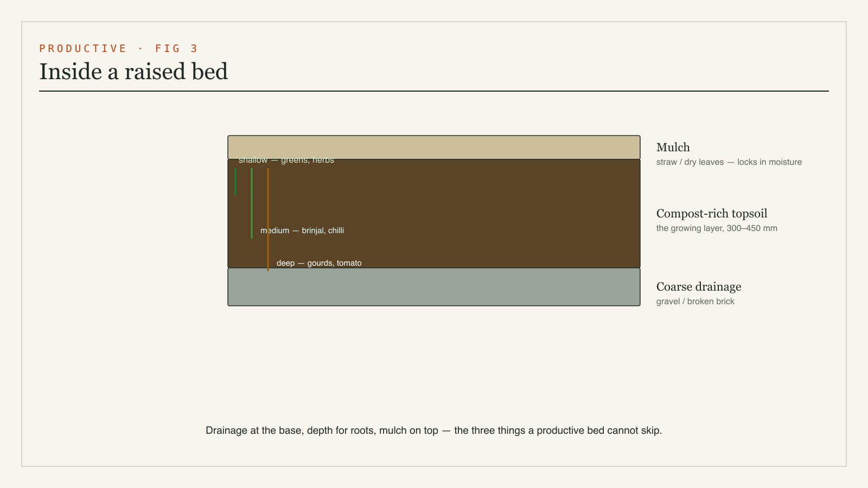The height and width of the screenshot is (488, 868).
Task: Select the 'gravel / broken brick' caption
Action: click(x=695, y=301)
